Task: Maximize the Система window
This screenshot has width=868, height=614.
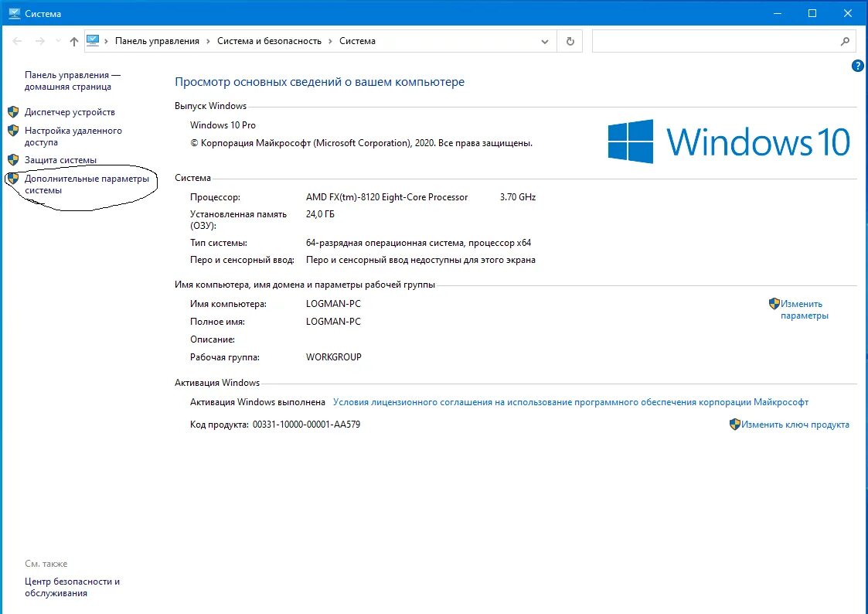Action: (812, 13)
